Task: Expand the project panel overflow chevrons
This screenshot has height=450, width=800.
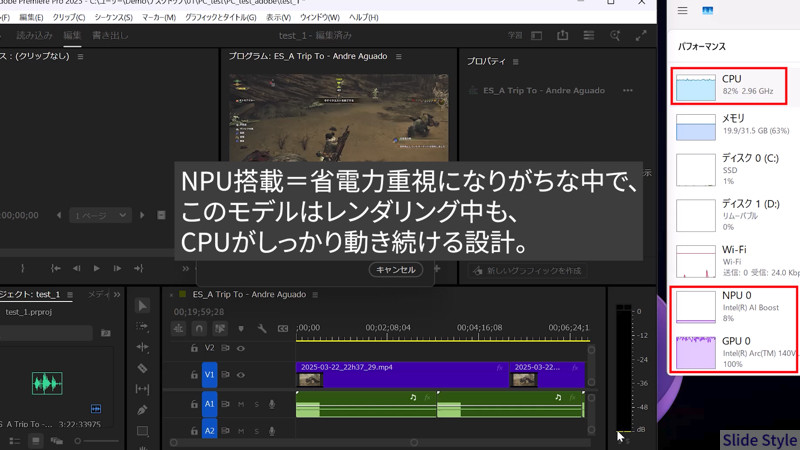Action: tap(117, 294)
